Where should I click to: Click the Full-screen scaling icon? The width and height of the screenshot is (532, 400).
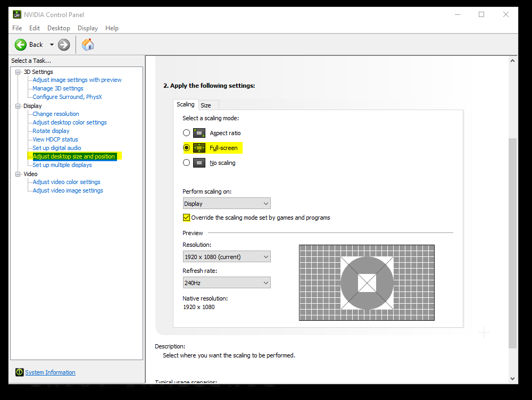click(199, 148)
